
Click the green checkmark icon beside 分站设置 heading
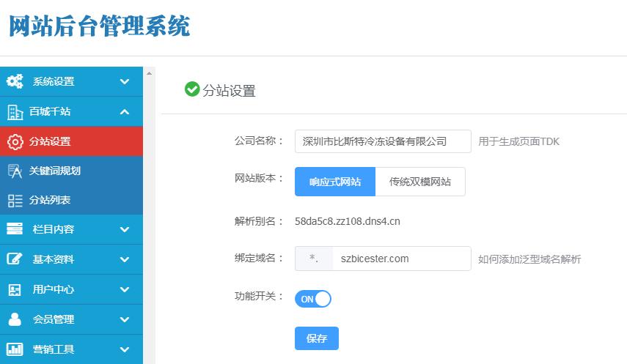(192, 89)
